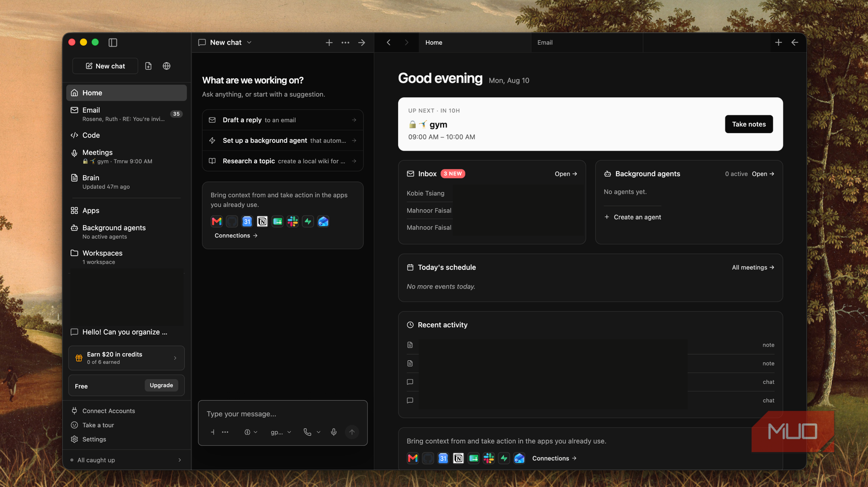Open the globe icon beside New chat
The width and height of the screenshot is (868, 487).
point(166,66)
